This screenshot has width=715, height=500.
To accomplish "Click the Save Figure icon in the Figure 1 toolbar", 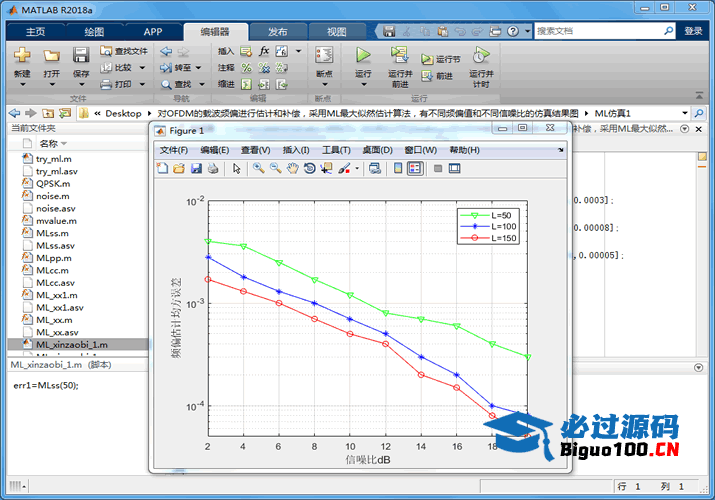I will click(x=196, y=169).
